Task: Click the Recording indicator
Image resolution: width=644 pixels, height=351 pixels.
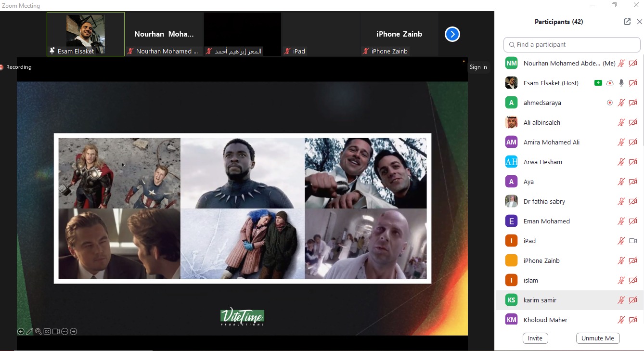Action: tap(16, 67)
